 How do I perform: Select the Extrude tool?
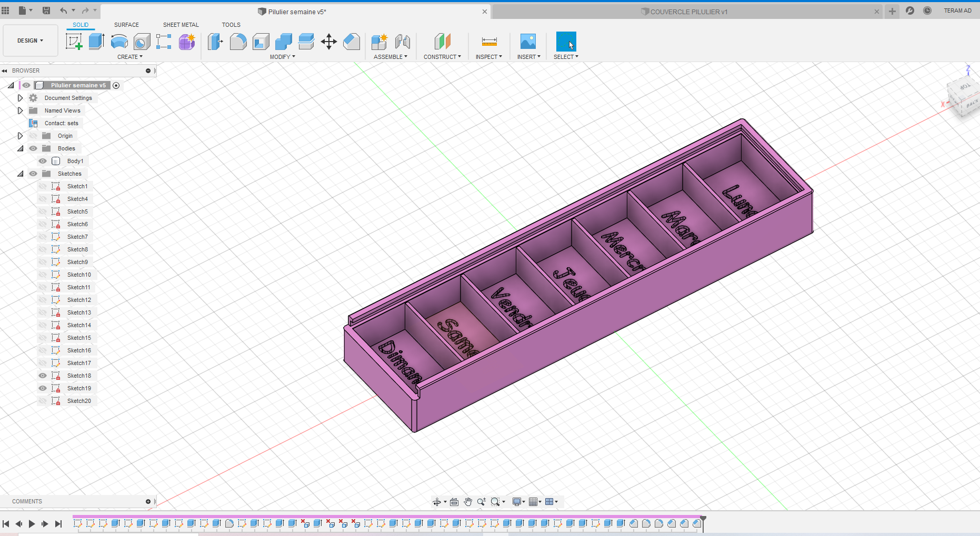(96, 42)
